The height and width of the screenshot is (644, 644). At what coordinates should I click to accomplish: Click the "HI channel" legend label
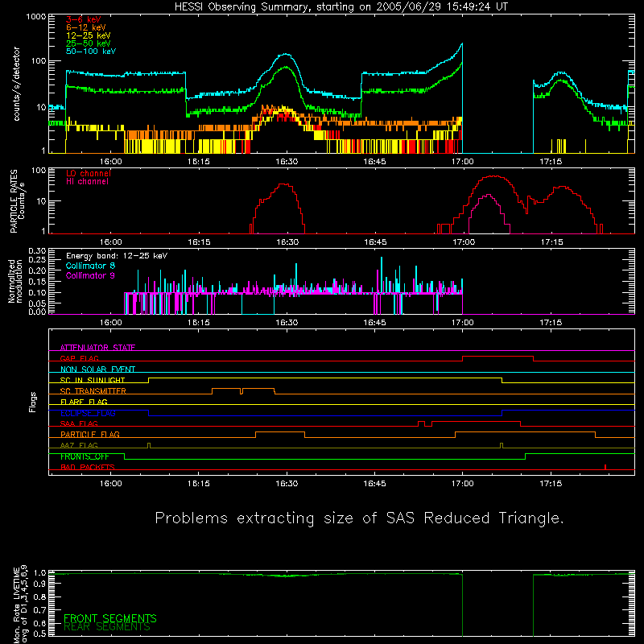point(87,182)
